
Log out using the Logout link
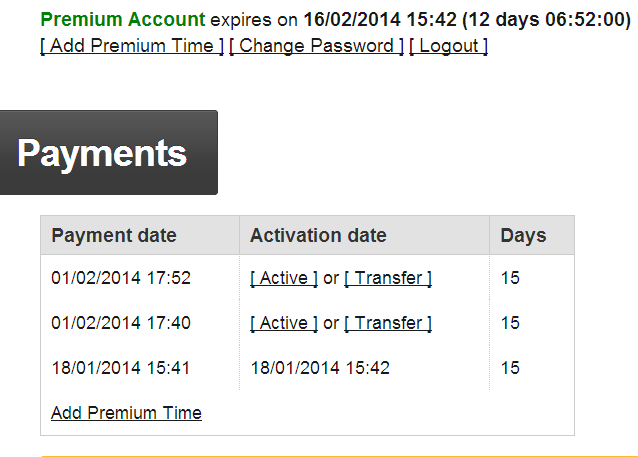point(448,45)
